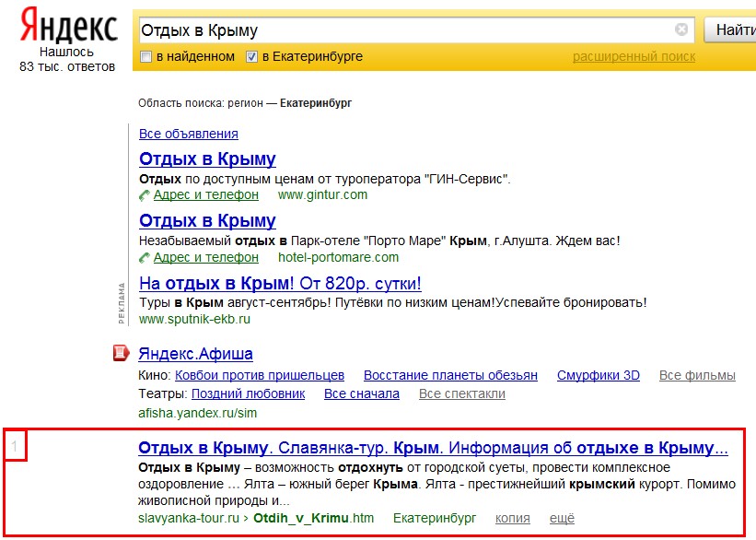The width and height of the screenshot is (756, 540).
Task: Open the "Все объявления" link
Action: pos(189,134)
